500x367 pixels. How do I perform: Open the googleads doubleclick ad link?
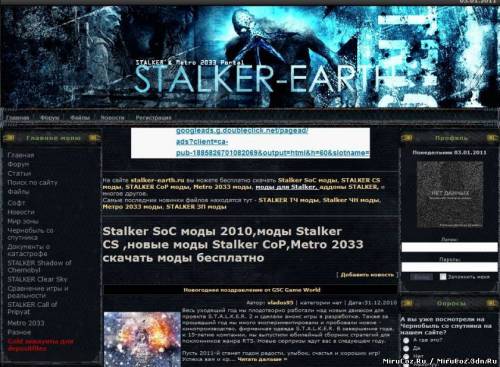click(273, 142)
